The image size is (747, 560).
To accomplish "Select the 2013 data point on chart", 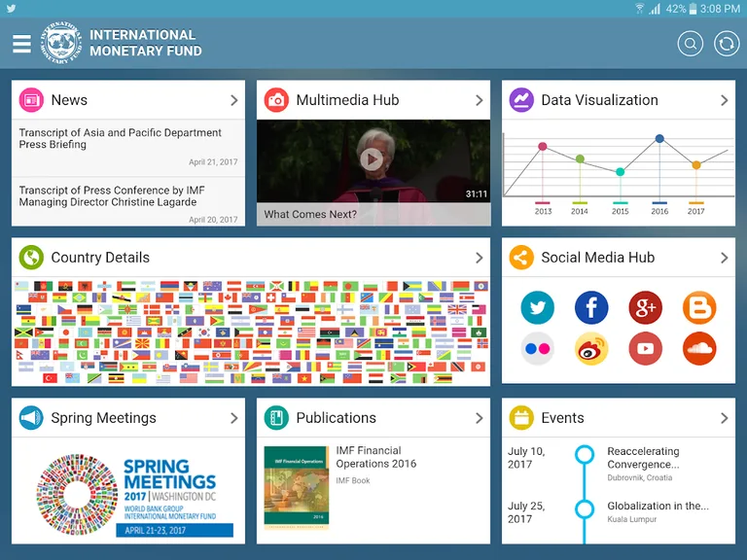I will click(x=542, y=146).
